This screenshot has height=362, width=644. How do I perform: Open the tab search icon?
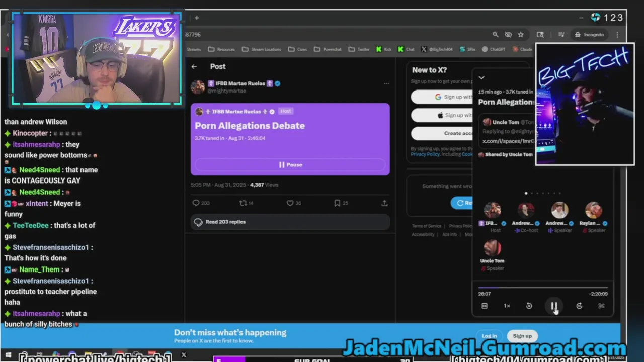(x=540, y=35)
